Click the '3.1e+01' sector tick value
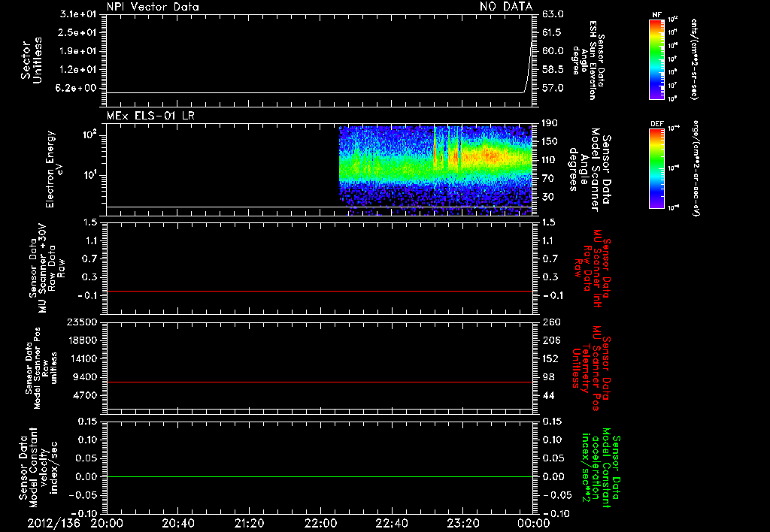Viewport: 770px width, 532px height. 77,14
